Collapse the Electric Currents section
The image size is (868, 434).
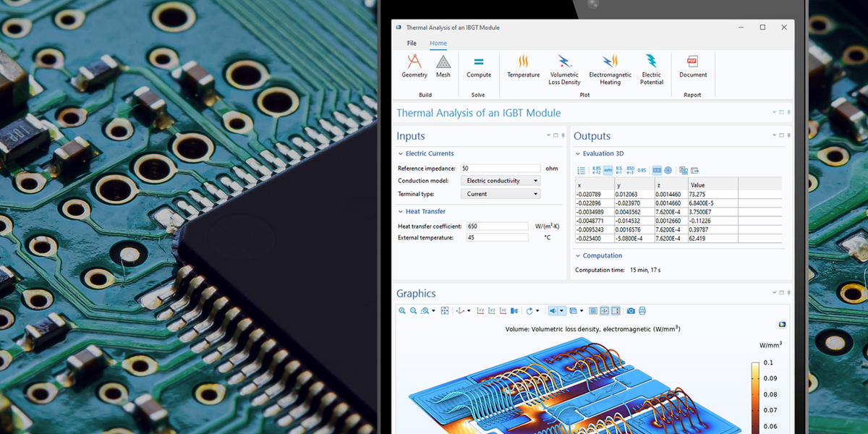point(401,153)
